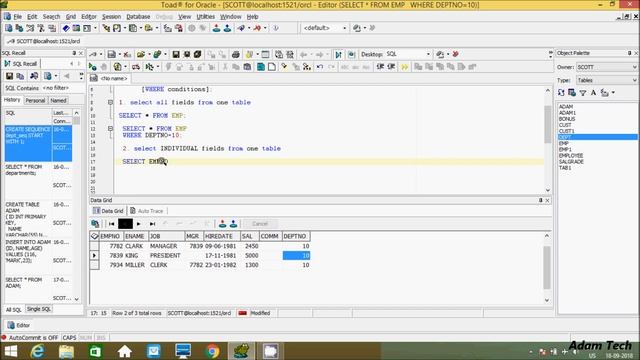Switch to the Auto Trace tab

pos(147,211)
